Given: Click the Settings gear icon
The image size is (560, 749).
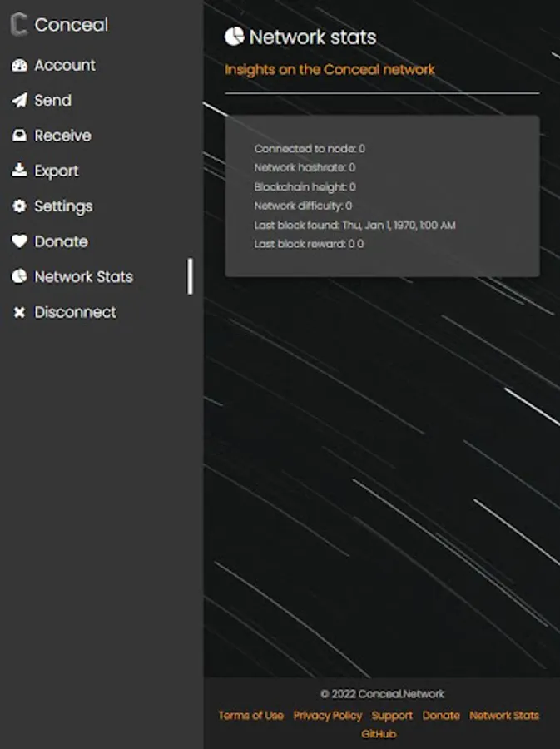Looking at the screenshot, I should (x=19, y=206).
